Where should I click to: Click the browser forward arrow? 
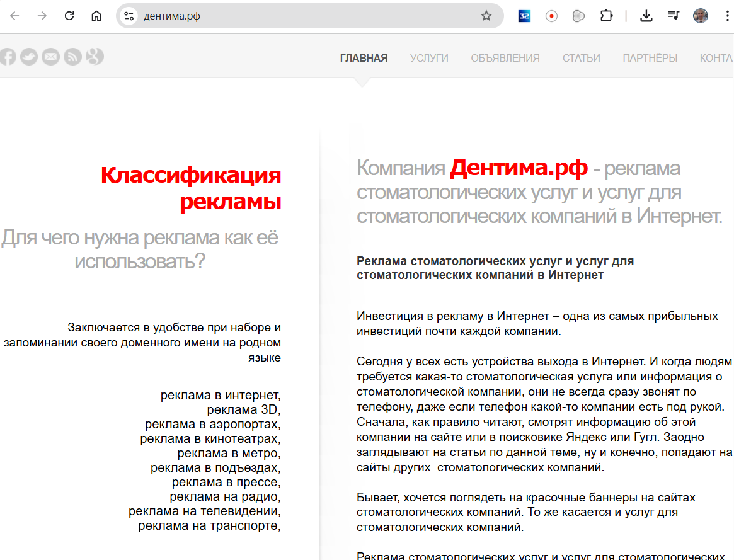coord(42,16)
